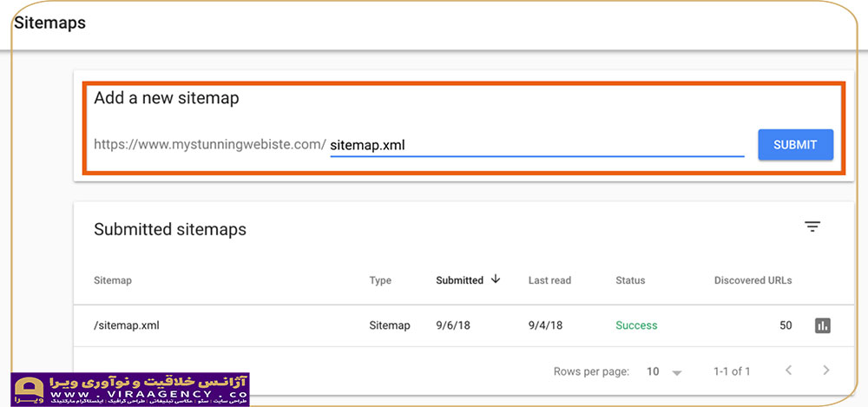Click the 1-1 of 1 page indicator
Screen dimensions: 868x407
732,371
